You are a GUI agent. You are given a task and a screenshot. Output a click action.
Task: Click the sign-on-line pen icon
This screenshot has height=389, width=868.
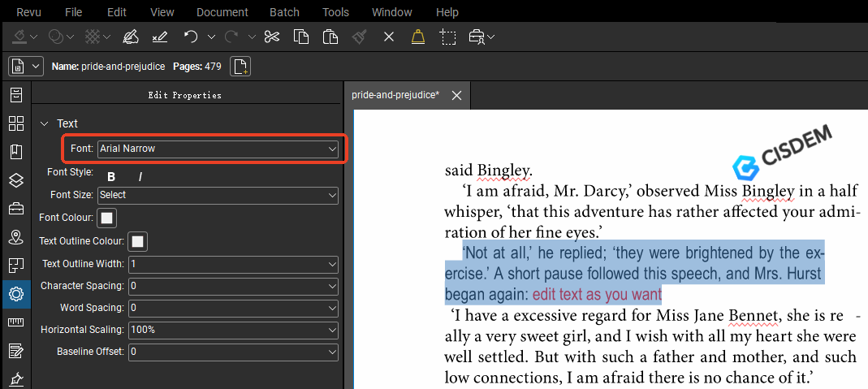click(160, 37)
